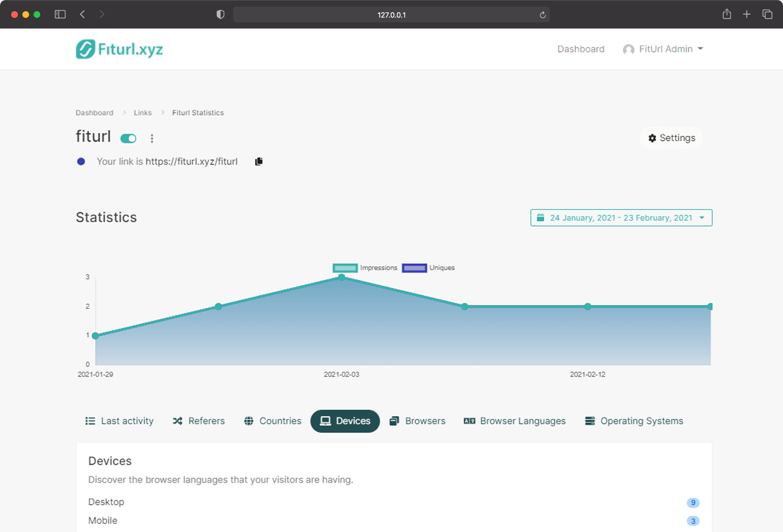Click the Desktop count badge 9

tap(693, 502)
